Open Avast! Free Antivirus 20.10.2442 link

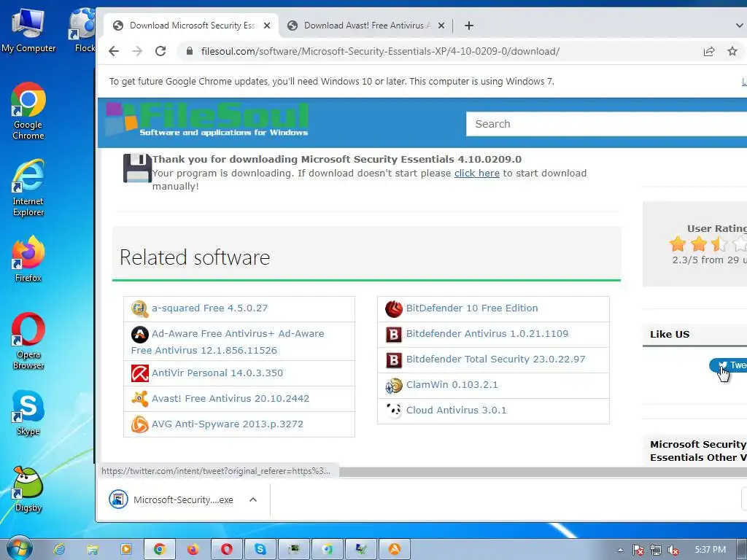tap(231, 399)
